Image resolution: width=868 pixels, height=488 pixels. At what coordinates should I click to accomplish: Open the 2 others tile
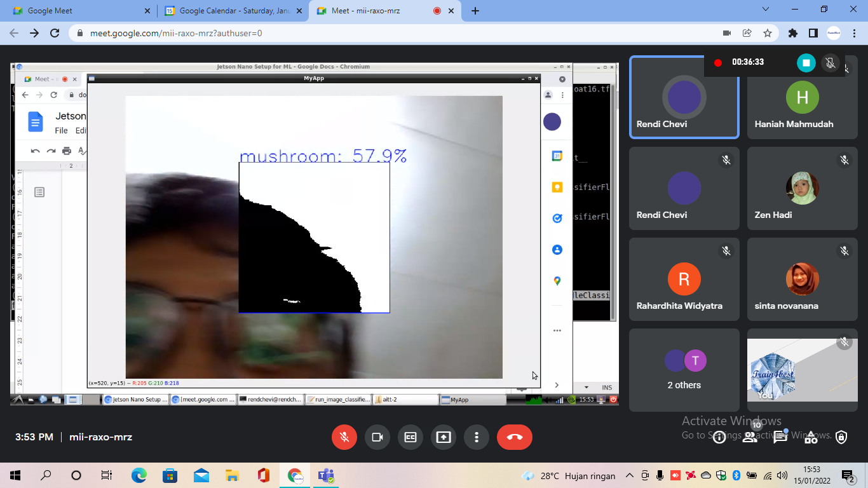pyautogui.click(x=684, y=370)
